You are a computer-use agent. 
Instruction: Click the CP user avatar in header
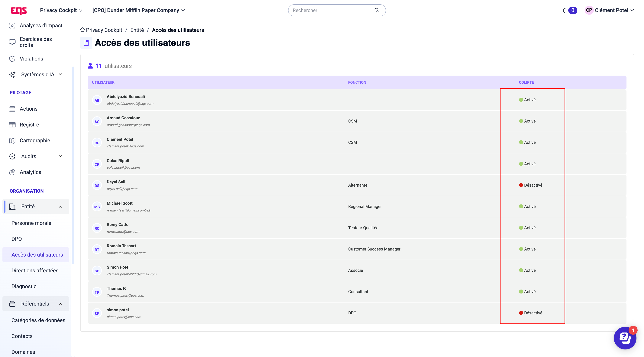589,10
